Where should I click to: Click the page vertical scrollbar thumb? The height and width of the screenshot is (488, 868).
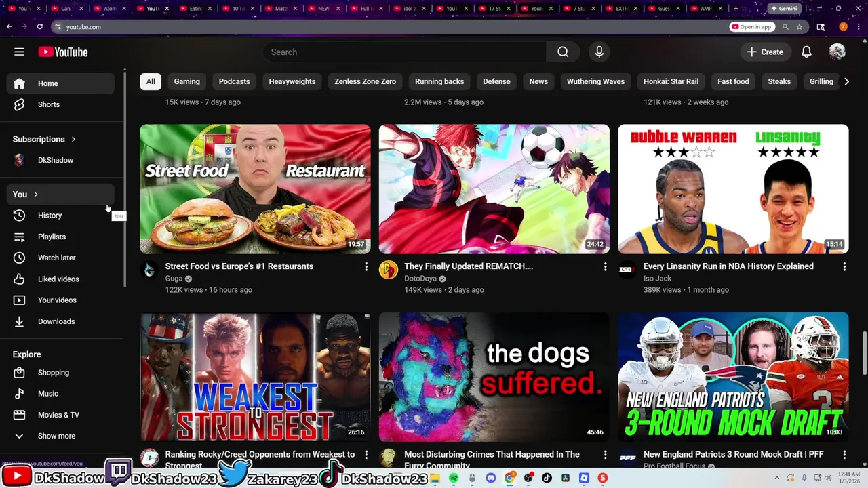click(x=864, y=352)
